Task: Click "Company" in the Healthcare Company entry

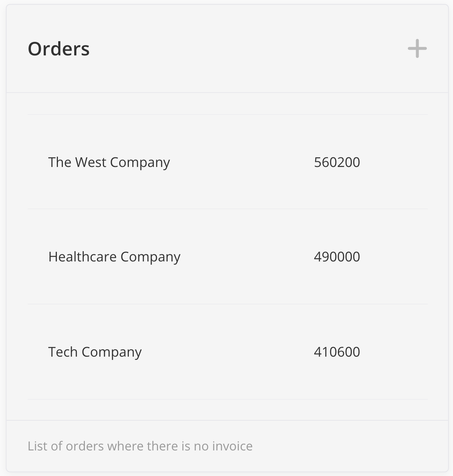Action: click(x=150, y=257)
